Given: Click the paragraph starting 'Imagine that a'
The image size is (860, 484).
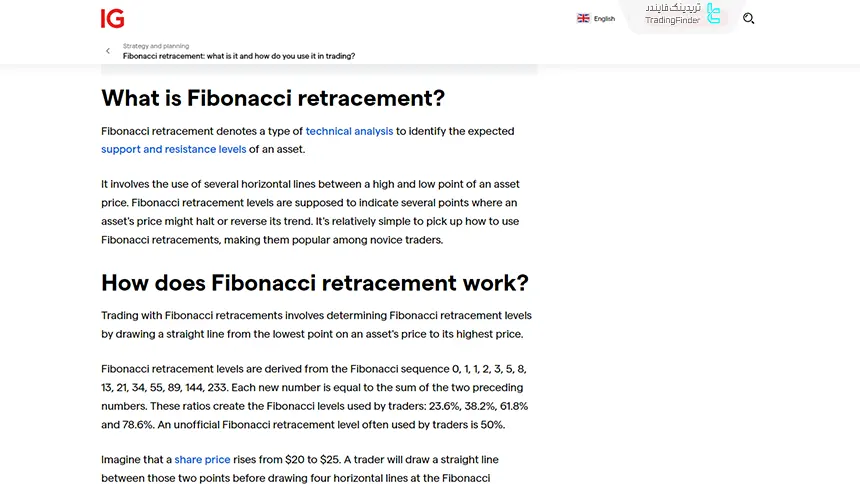Looking at the screenshot, I should point(300,469).
